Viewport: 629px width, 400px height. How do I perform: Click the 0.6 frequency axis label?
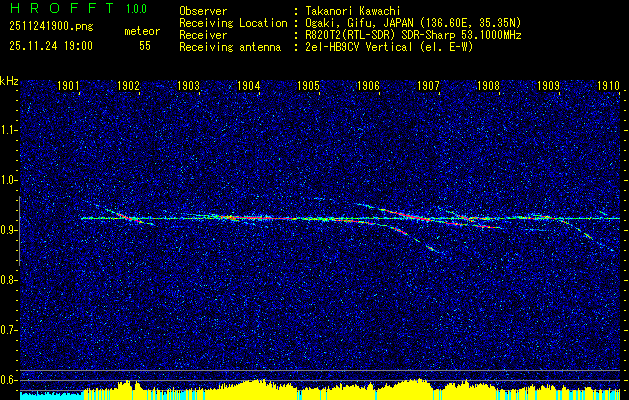(9, 380)
